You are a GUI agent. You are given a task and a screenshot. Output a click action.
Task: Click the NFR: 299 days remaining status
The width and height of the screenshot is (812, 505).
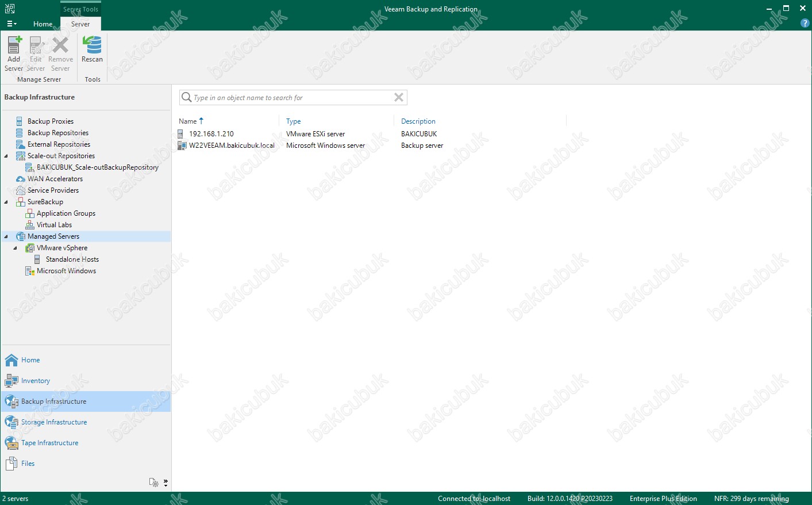(x=752, y=499)
